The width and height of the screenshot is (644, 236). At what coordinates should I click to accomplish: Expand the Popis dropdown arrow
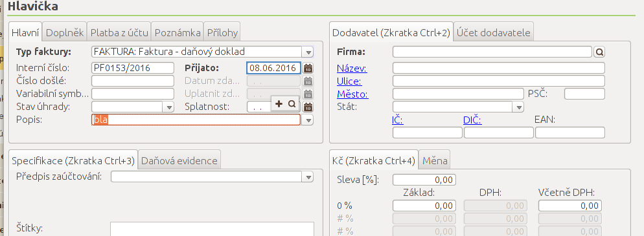click(308, 120)
